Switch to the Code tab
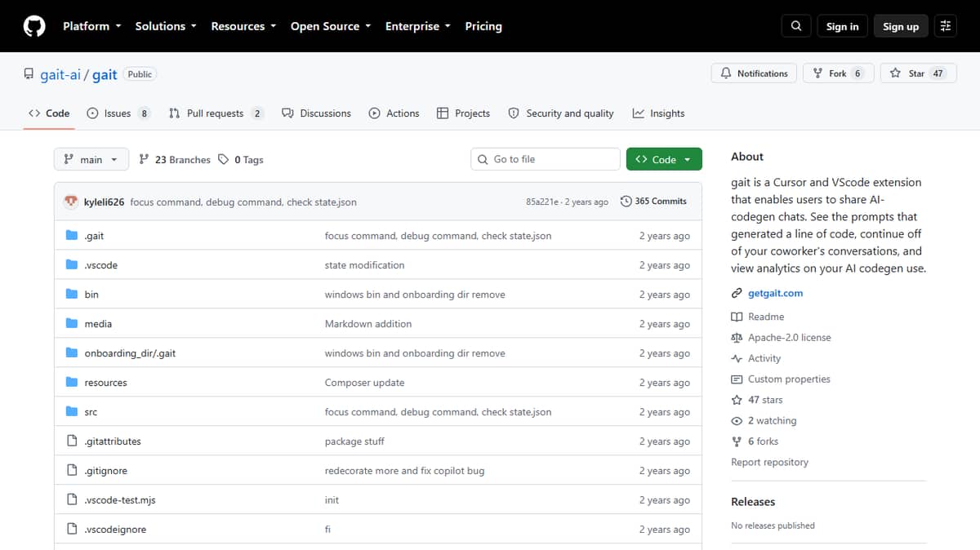The height and width of the screenshot is (550, 980). (49, 113)
